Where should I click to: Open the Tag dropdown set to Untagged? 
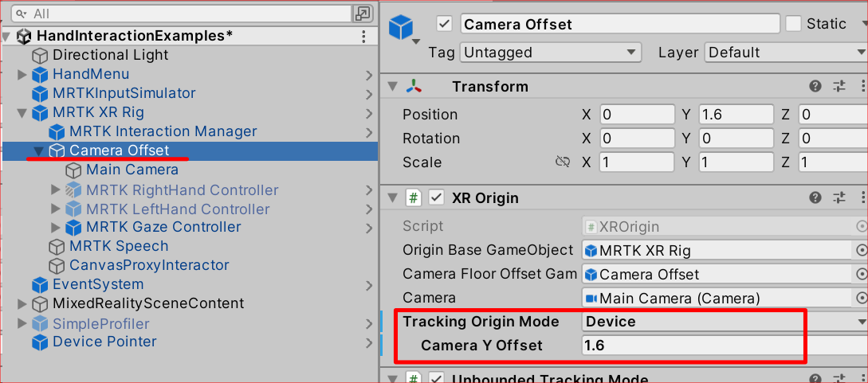551,53
